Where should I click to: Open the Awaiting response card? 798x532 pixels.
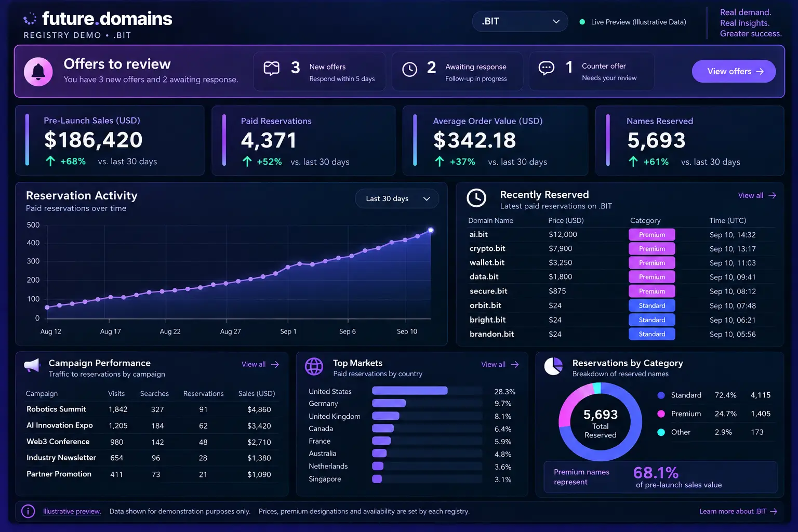457,71
